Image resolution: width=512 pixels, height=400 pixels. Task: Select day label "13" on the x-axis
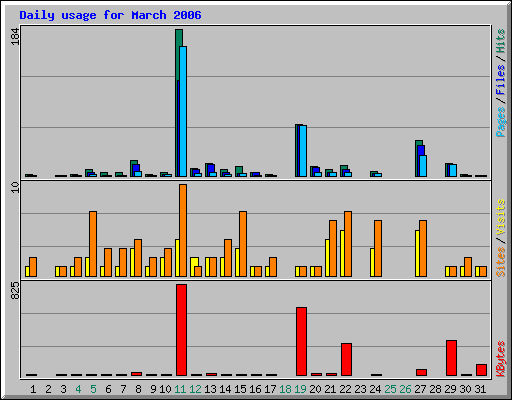[210, 389]
